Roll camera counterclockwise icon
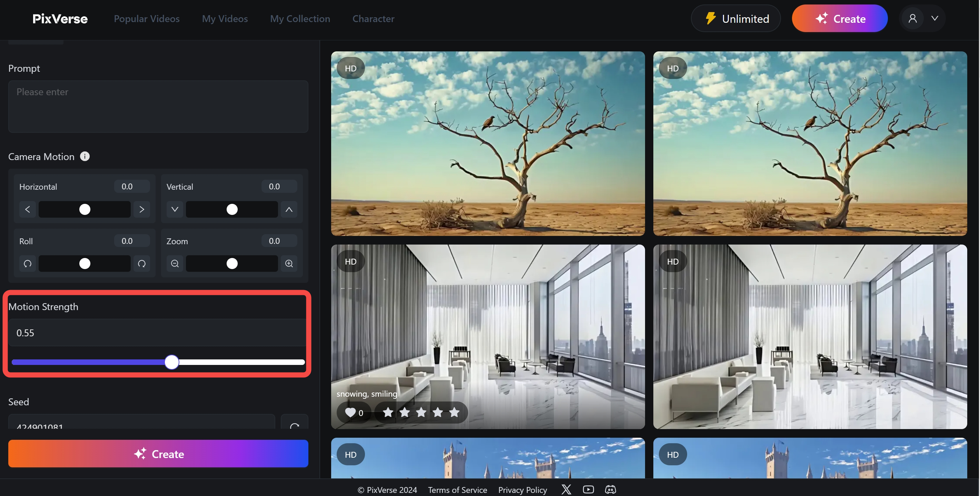The image size is (980, 496). click(x=27, y=264)
